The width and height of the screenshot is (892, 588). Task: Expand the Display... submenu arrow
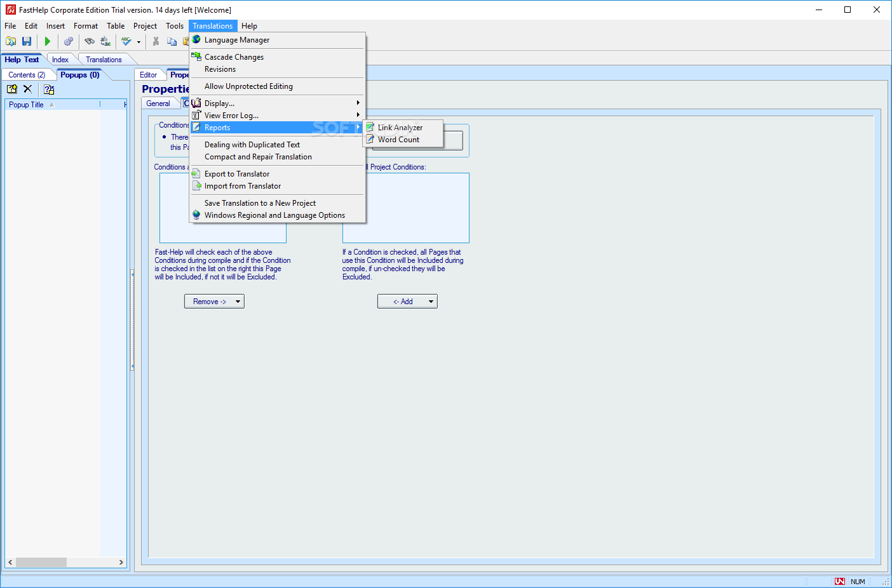[358, 103]
